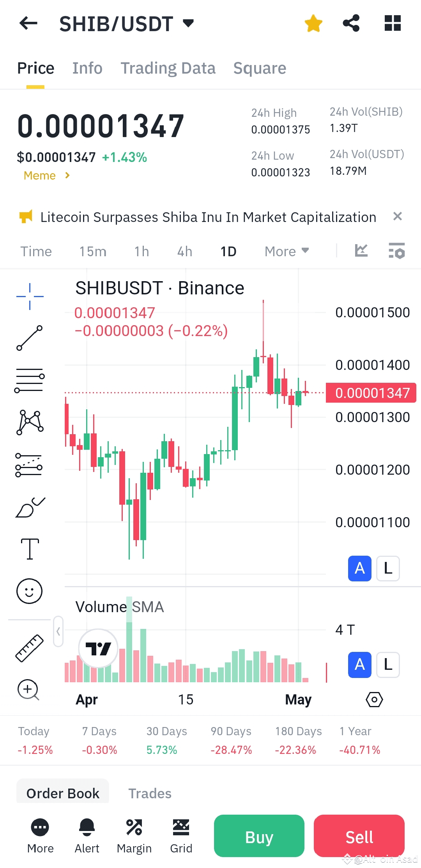Click the SHIBUSDT · Binance chart title
Viewport: 421px width, 868px height.
[x=160, y=288]
